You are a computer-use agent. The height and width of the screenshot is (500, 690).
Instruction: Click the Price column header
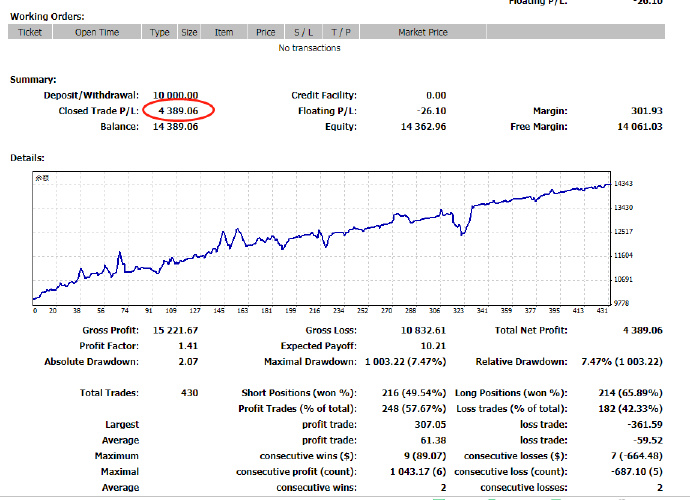pos(265,32)
